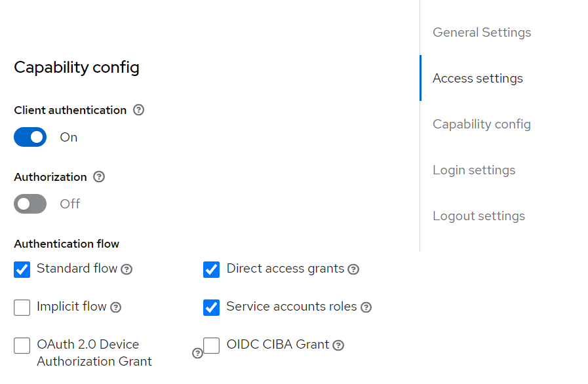Viewport: 588px width, 384px height.
Task: Enable the Authorization toggle switch
Action: 30,204
